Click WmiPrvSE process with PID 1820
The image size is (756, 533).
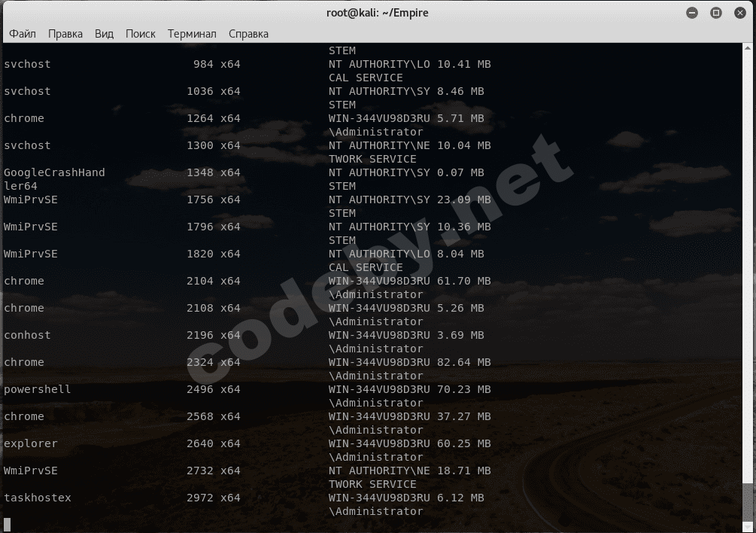[x=244, y=254]
